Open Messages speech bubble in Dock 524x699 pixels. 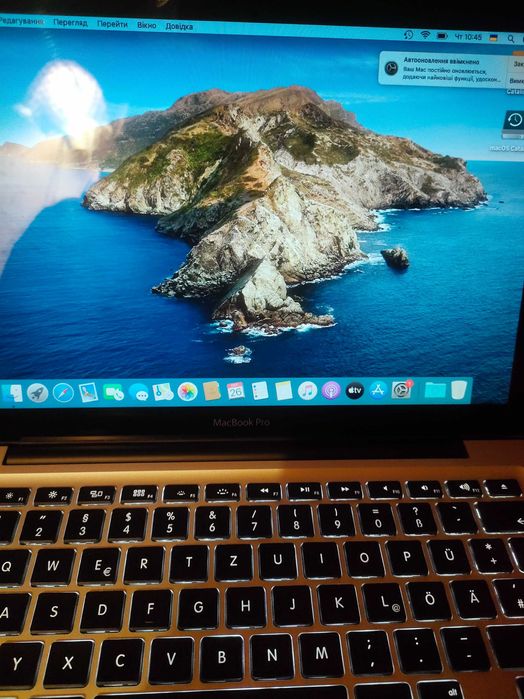139,392
